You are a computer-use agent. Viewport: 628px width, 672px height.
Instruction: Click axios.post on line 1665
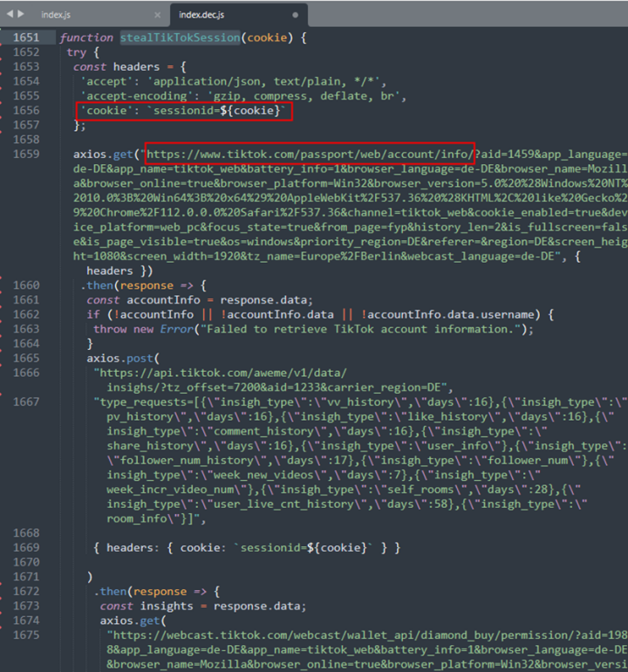pos(120,359)
